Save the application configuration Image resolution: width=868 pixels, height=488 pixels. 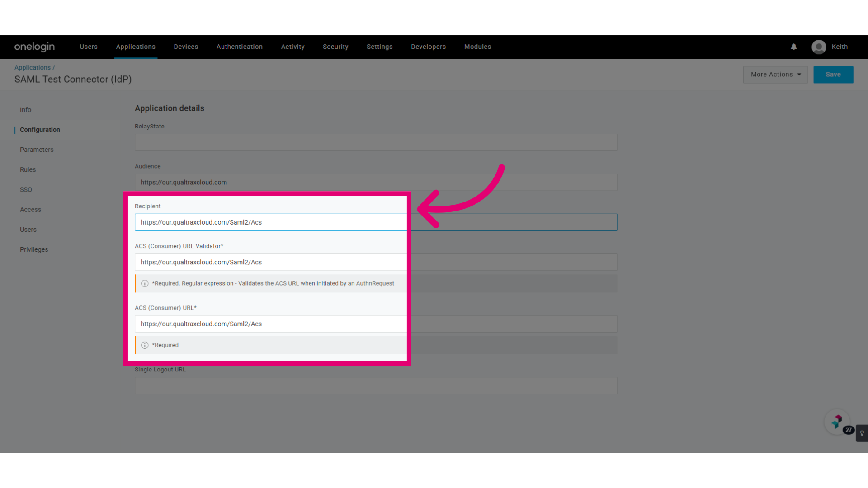point(833,75)
